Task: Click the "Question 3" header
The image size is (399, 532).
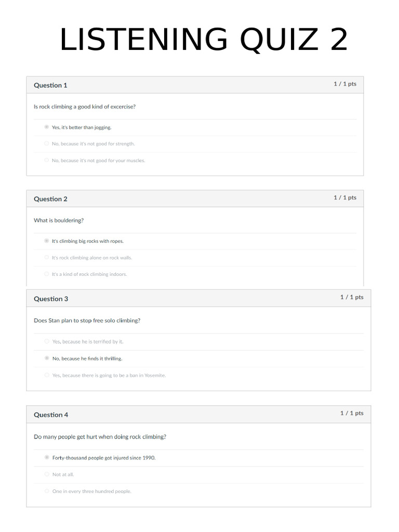Action: coord(51,299)
